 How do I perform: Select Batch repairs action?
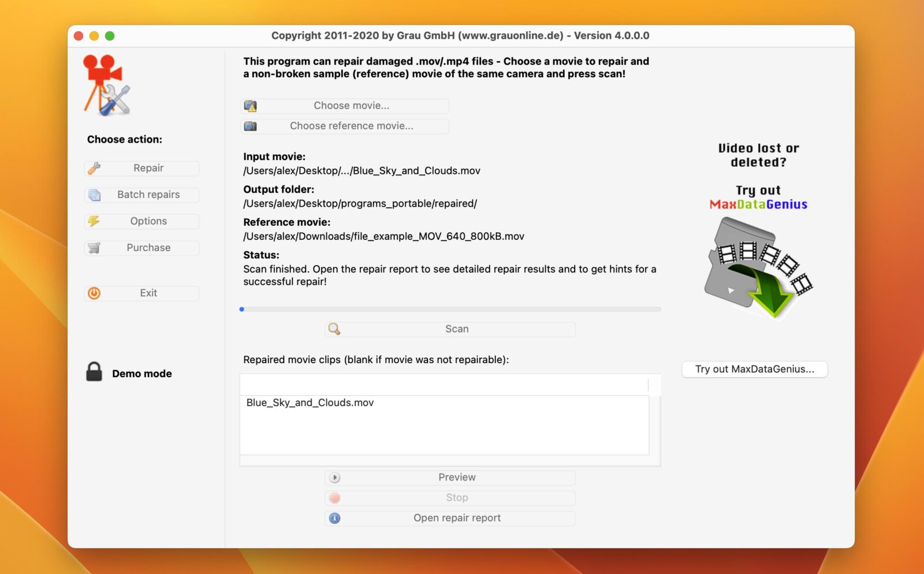[148, 195]
